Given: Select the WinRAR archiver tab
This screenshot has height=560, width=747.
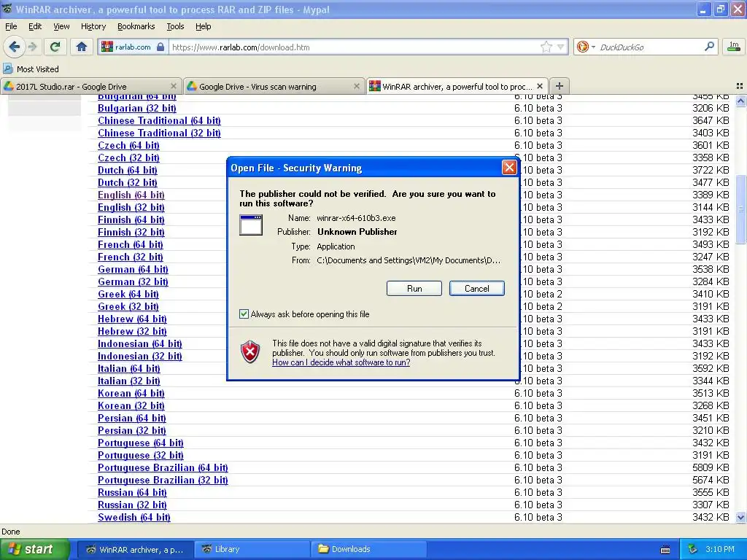Looking at the screenshot, I should (x=457, y=86).
